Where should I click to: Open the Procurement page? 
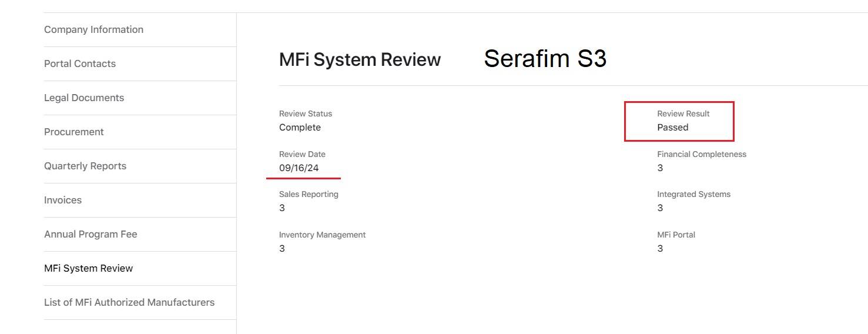click(x=73, y=132)
